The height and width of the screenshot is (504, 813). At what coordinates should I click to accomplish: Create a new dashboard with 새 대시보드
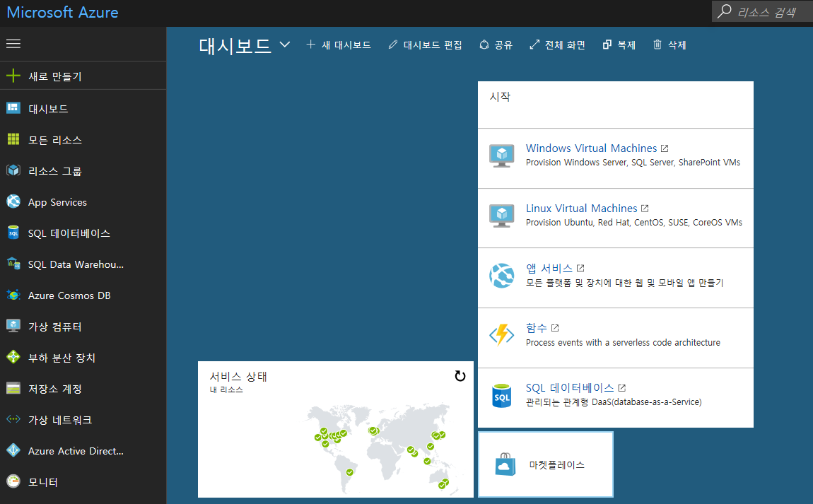tap(339, 45)
